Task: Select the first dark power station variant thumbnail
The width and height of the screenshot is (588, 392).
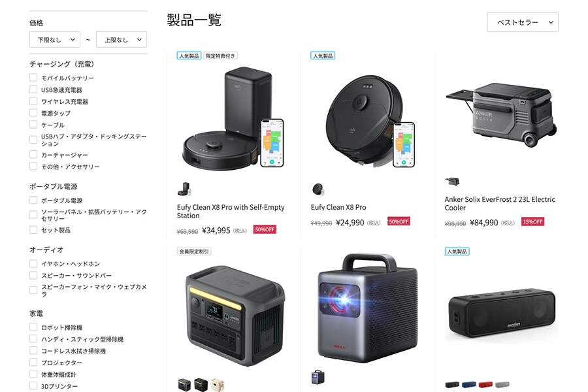Action: point(184,385)
